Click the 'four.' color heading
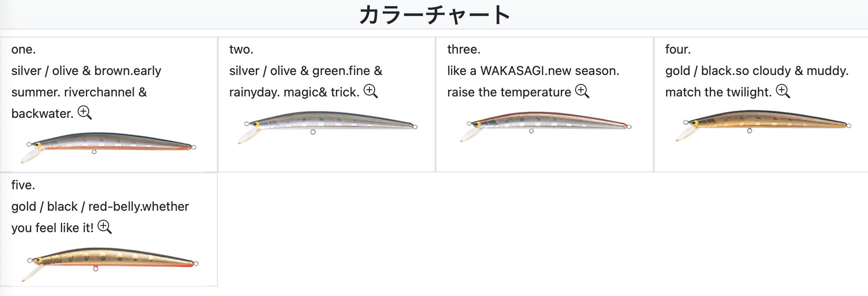The height and width of the screenshot is (296, 868). pyautogui.click(x=678, y=49)
